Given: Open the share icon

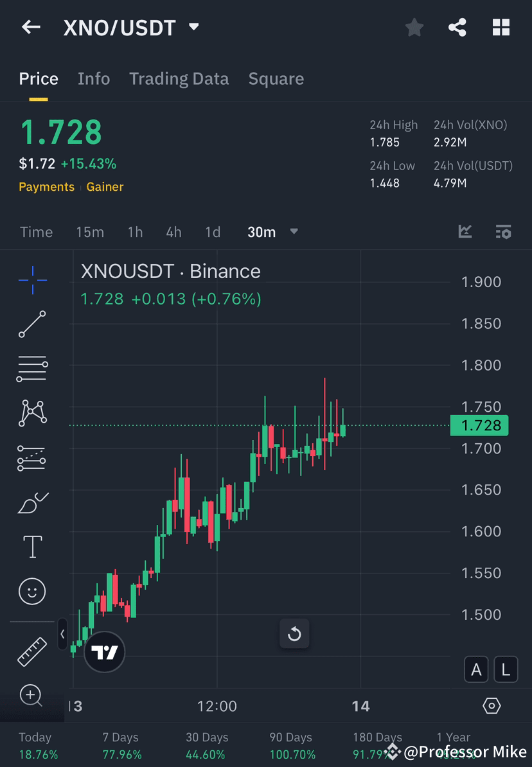Looking at the screenshot, I should pos(457,27).
